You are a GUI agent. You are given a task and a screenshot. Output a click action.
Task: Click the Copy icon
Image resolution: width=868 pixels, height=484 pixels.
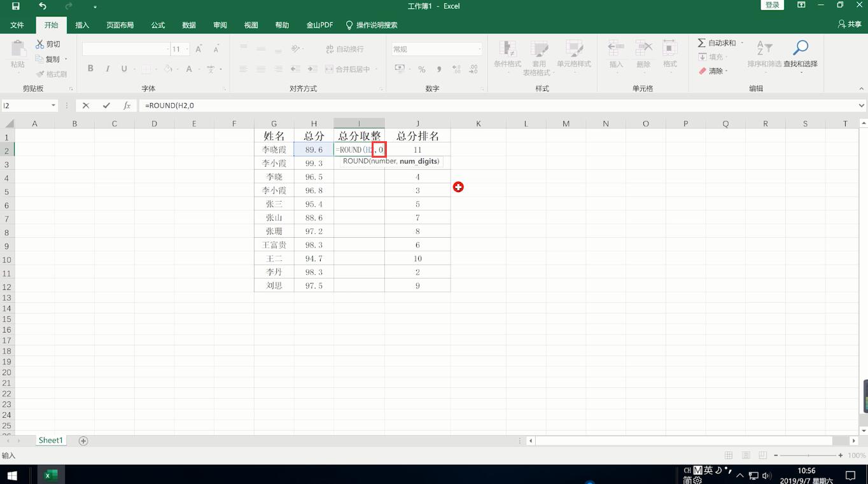coord(39,59)
